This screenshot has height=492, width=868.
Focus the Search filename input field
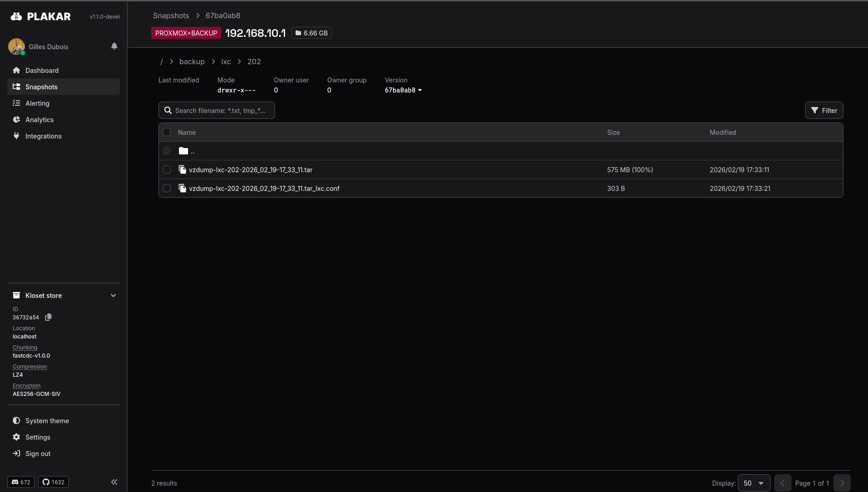click(221, 110)
